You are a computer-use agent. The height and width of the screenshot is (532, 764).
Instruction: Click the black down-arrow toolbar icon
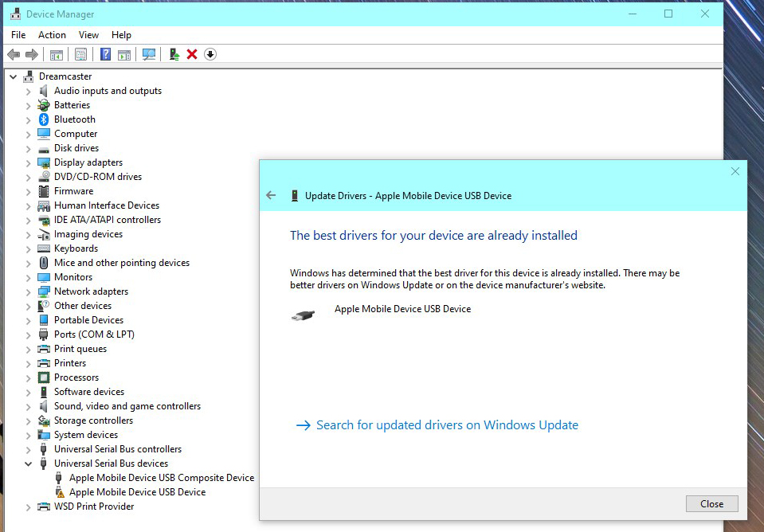(210, 54)
